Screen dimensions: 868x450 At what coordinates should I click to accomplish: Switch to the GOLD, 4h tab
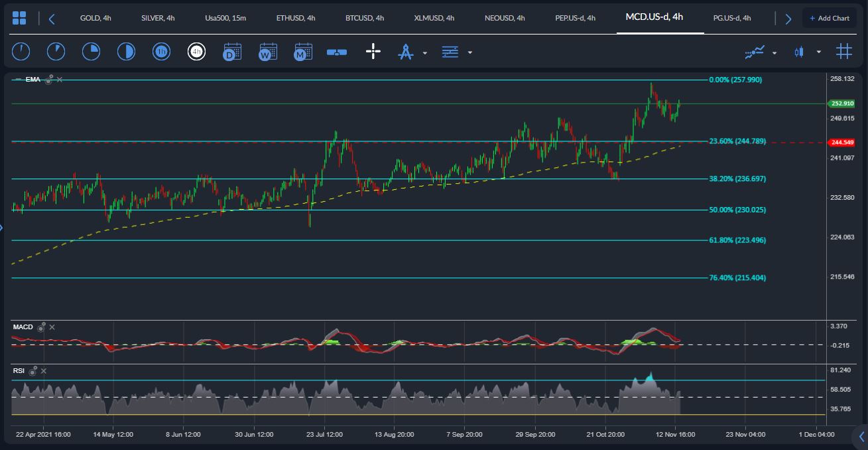[x=95, y=18]
